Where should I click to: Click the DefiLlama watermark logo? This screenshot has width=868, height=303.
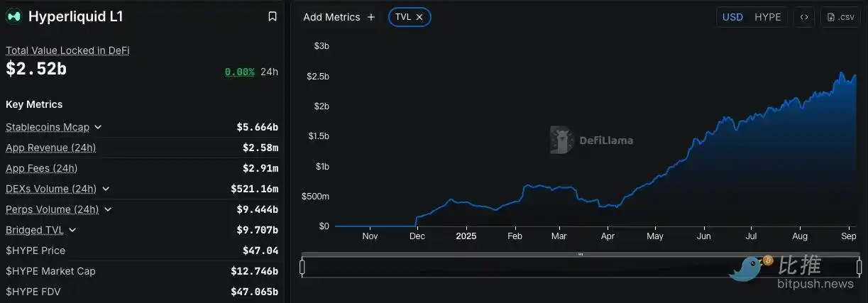tap(561, 141)
